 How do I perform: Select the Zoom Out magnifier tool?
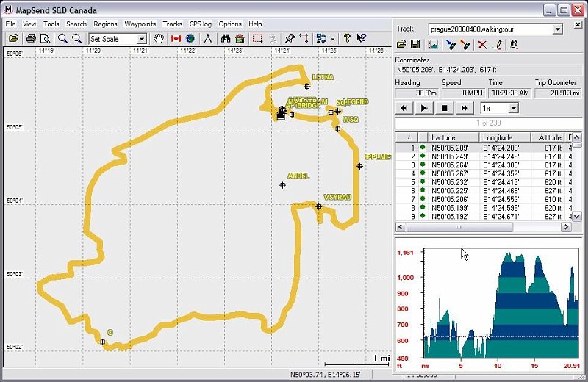[x=76, y=38]
